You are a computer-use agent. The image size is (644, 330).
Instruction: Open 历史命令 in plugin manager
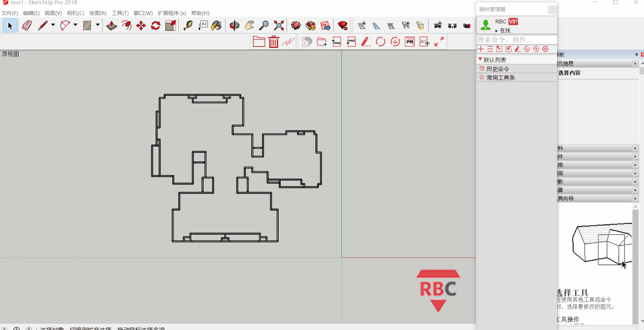498,69
